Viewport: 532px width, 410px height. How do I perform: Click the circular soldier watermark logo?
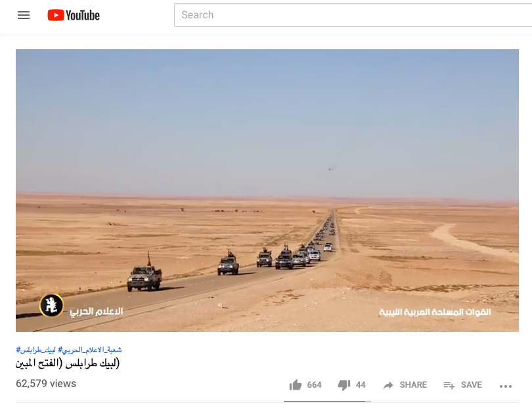click(52, 305)
